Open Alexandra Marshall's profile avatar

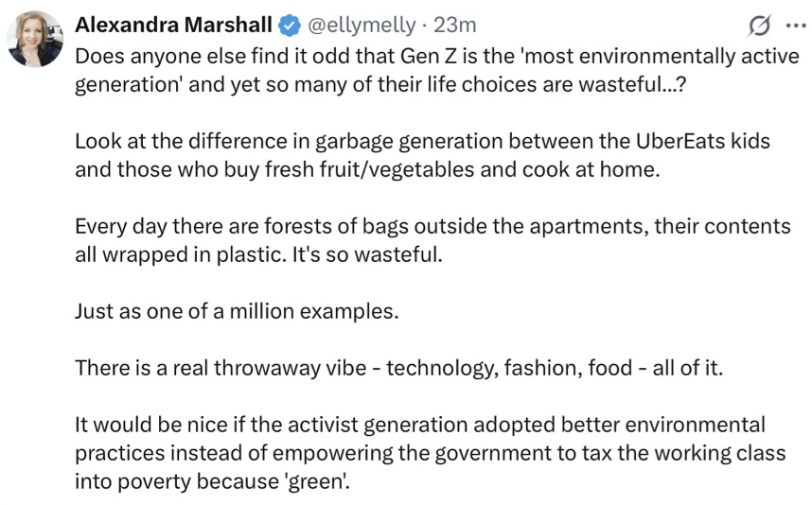[x=35, y=40]
